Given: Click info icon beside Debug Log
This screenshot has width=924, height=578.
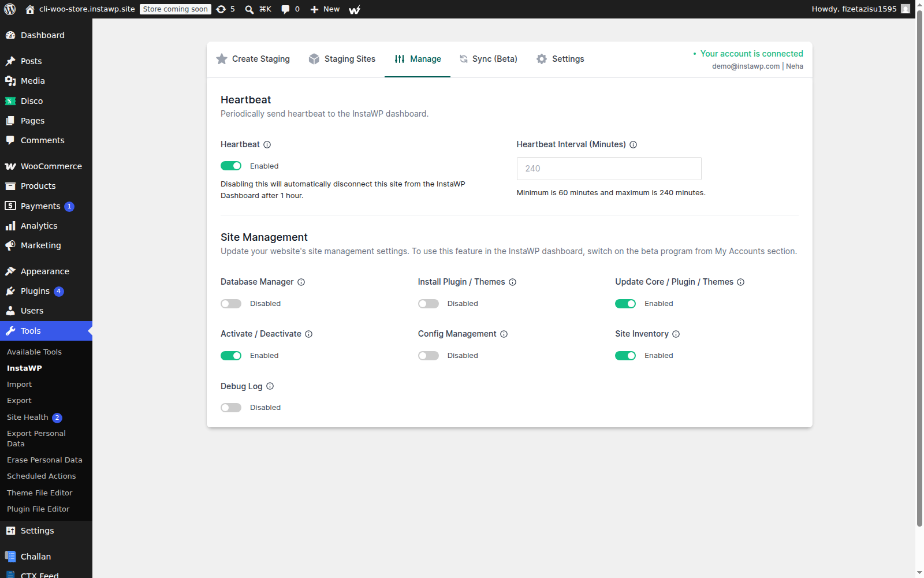Looking at the screenshot, I should point(270,386).
